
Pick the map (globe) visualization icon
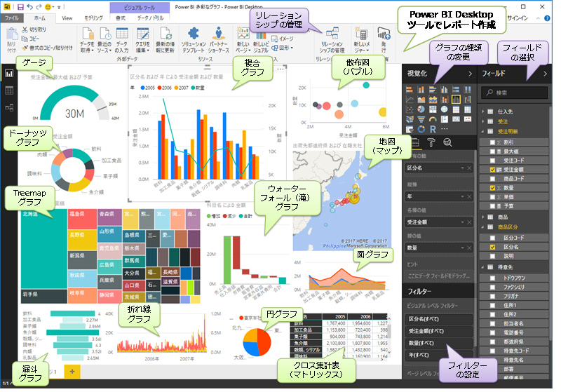click(444, 109)
